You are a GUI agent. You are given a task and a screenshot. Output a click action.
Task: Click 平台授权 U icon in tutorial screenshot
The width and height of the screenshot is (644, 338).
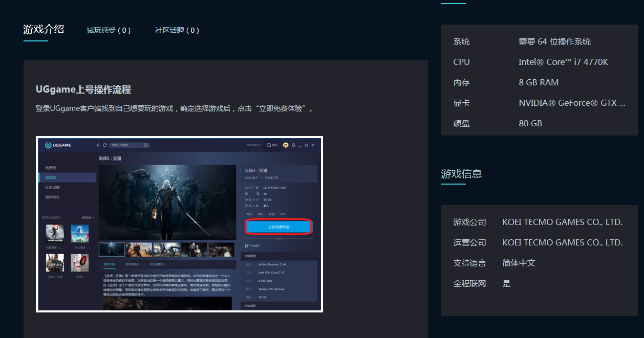pos(247,245)
